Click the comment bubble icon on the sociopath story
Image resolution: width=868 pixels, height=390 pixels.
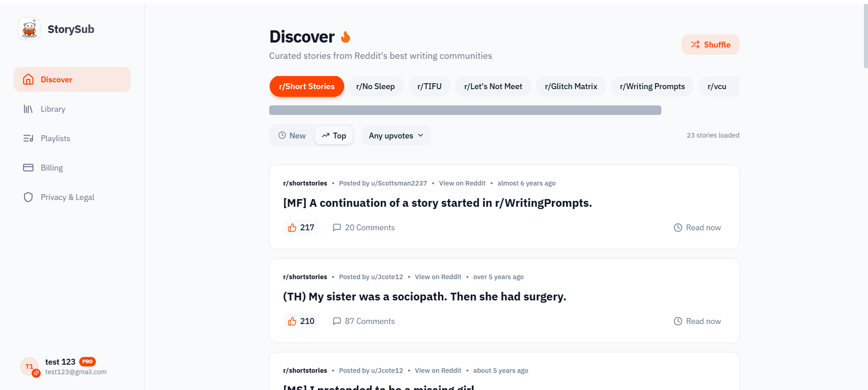[x=337, y=321]
